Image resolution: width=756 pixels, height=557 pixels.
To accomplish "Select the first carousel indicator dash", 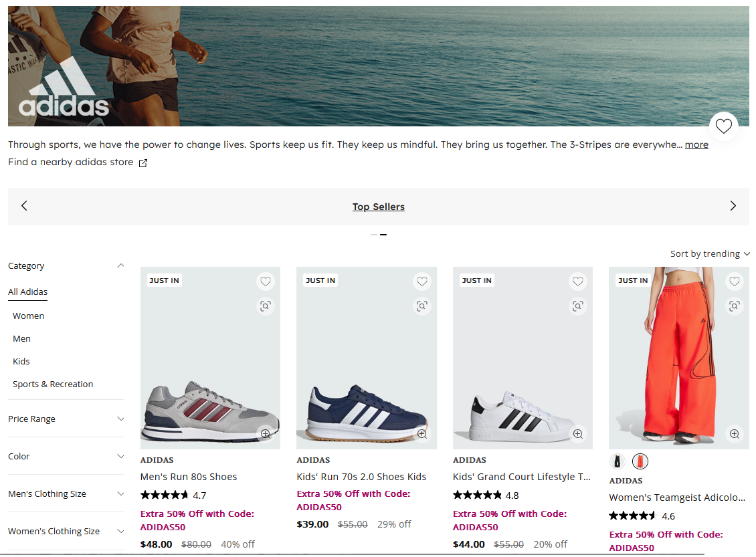I will point(374,235).
